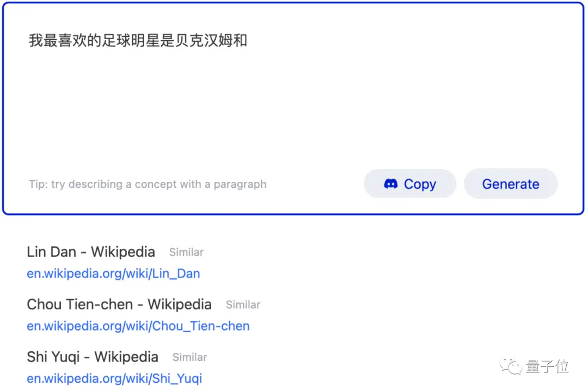Open the en.wikipedia.org/wiki/Lin_Dan URL
This screenshot has height=392, width=588.
(x=113, y=273)
